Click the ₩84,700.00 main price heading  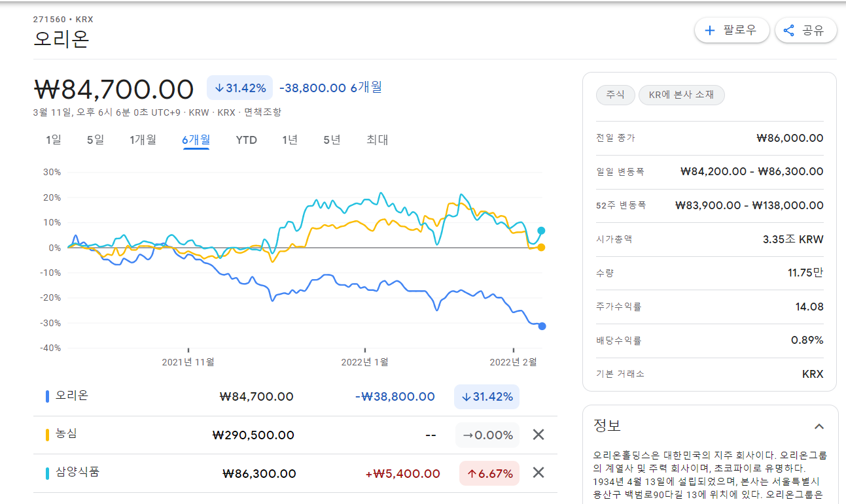click(114, 89)
